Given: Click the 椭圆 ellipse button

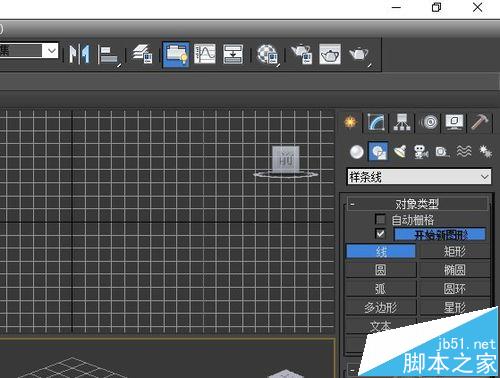Looking at the screenshot, I should (x=454, y=270).
